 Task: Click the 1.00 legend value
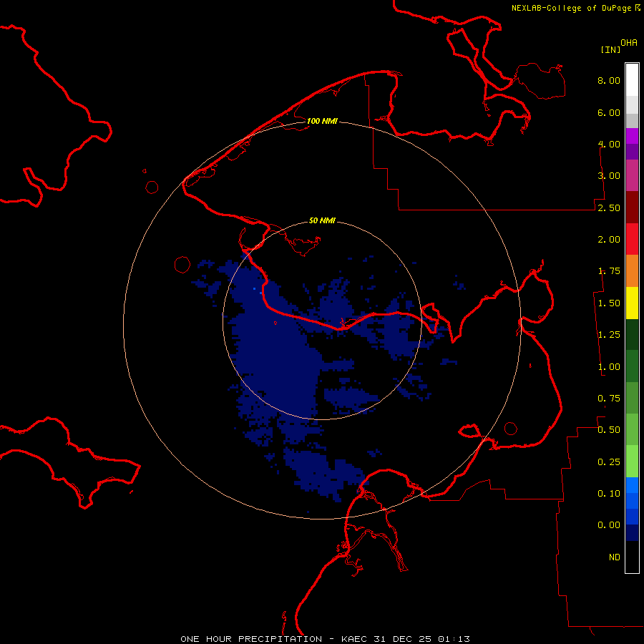point(609,367)
